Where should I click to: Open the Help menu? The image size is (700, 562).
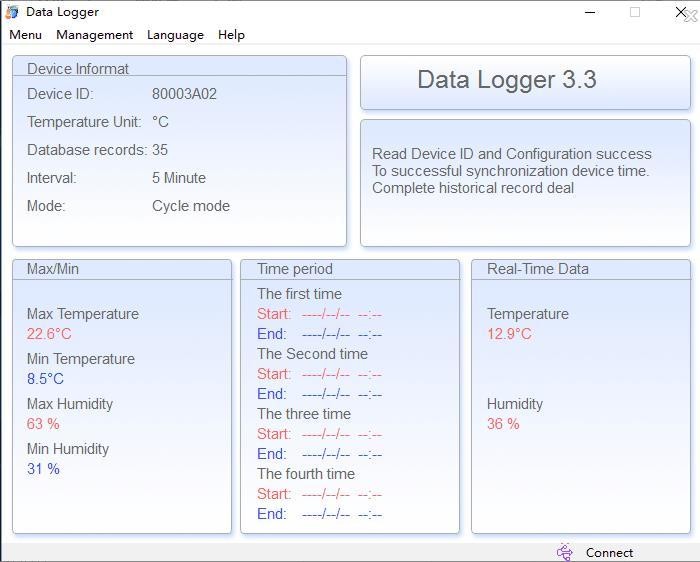click(x=231, y=34)
